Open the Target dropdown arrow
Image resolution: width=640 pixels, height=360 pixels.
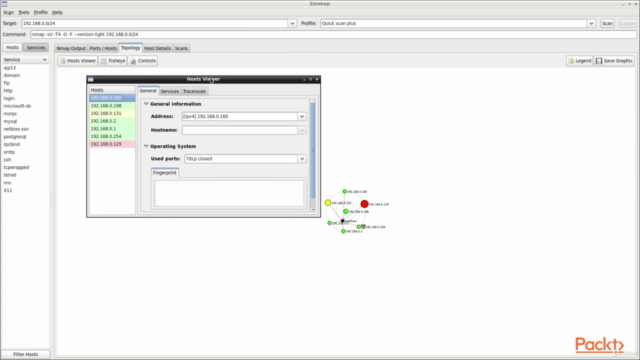292,23
